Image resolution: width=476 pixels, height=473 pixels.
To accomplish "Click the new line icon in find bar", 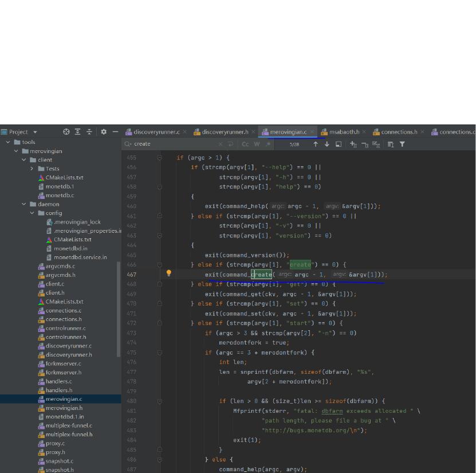I will coord(231,144).
